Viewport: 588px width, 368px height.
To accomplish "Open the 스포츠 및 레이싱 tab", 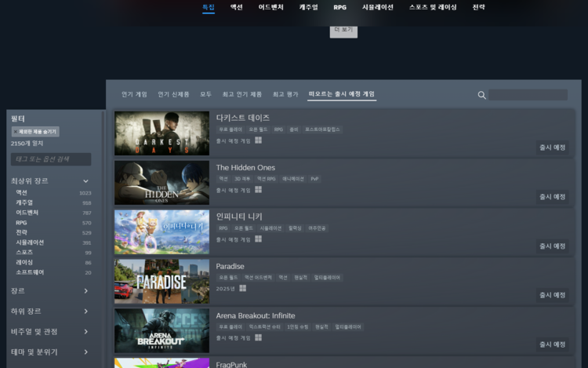I will click(x=433, y=7).
